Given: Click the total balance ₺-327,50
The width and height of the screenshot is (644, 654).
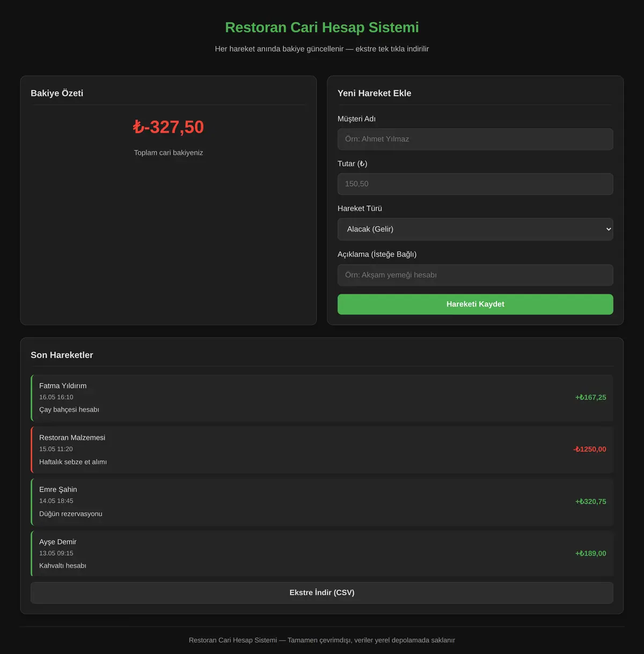Looking at the screenshot, I should [x=169, y=127].
